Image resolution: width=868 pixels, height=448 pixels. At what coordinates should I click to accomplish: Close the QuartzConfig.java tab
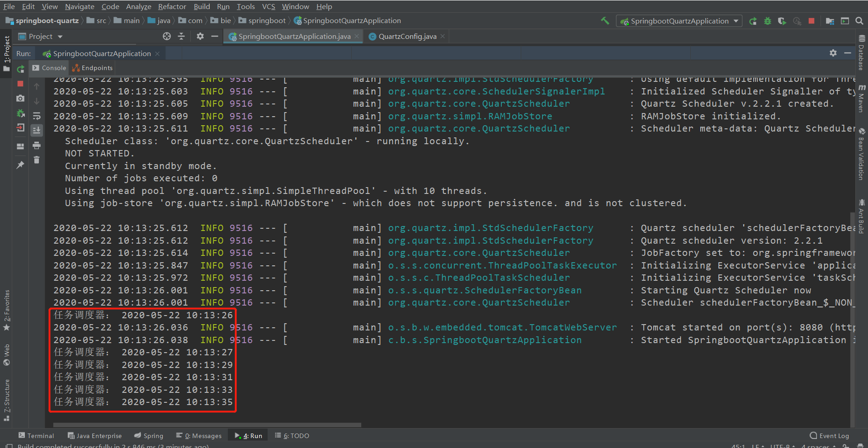pyautogui.click(x=443, y=37)
